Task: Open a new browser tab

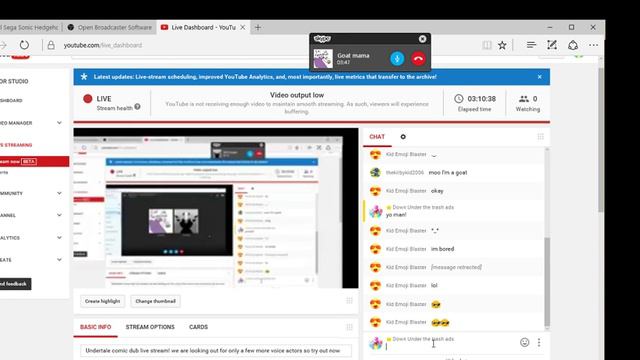Action: tap(258, 27)
